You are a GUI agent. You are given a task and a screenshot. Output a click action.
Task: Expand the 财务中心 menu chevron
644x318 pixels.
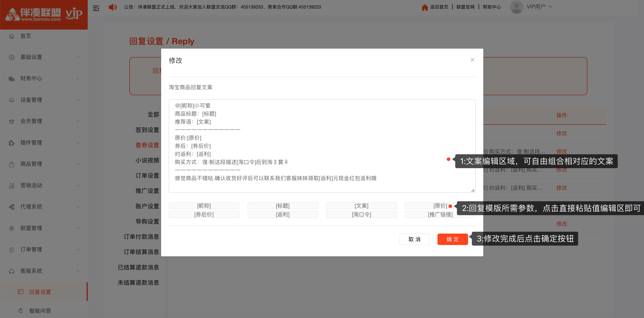78,79
